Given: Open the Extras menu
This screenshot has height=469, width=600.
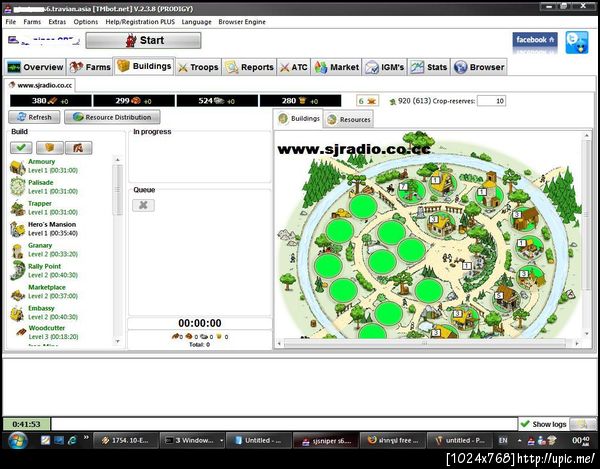Looking at the screenshot, I should 57,22.
